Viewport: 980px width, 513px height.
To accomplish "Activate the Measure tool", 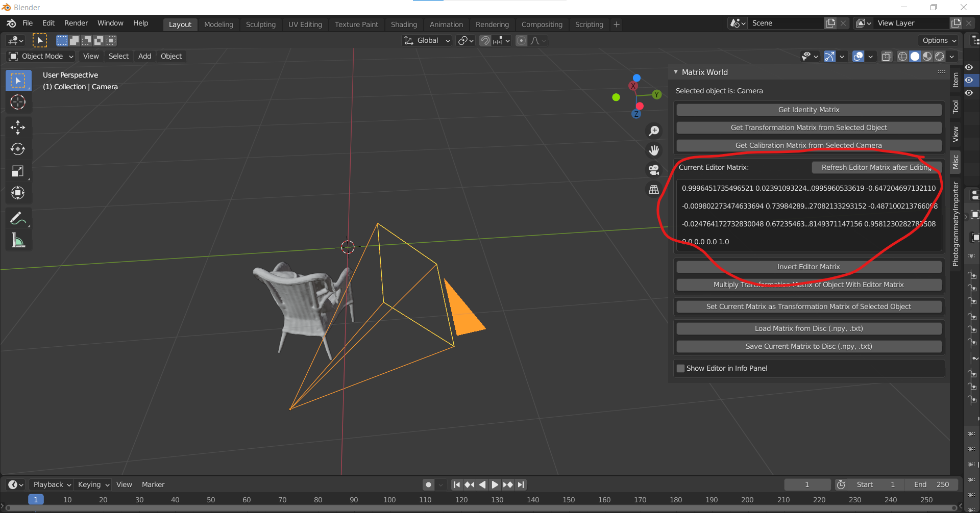I will click(x=18, y=240).
